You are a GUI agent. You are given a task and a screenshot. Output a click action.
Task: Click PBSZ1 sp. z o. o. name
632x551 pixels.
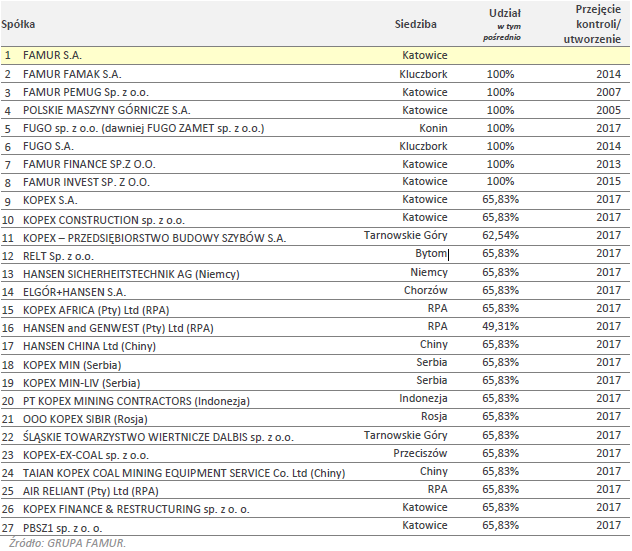[62, 528]
